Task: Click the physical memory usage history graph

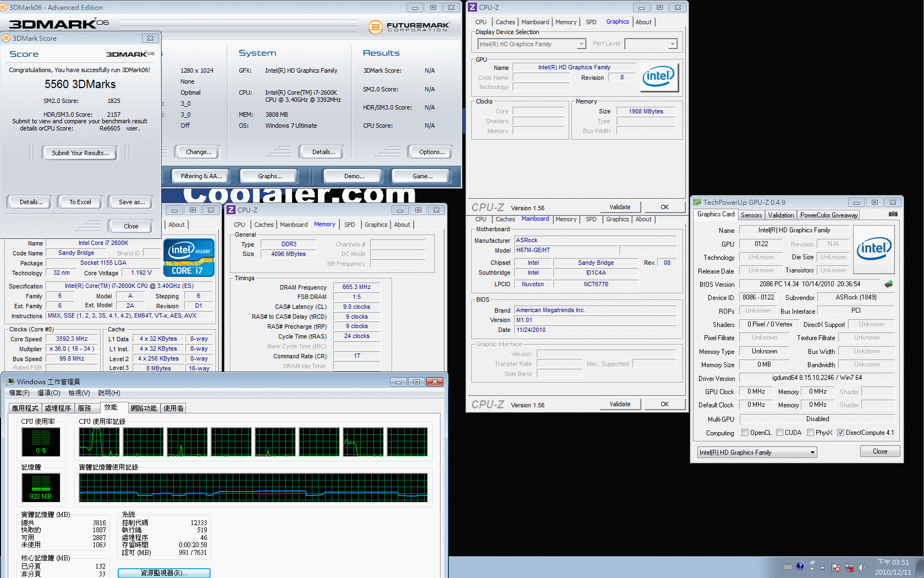Action: 253,487
